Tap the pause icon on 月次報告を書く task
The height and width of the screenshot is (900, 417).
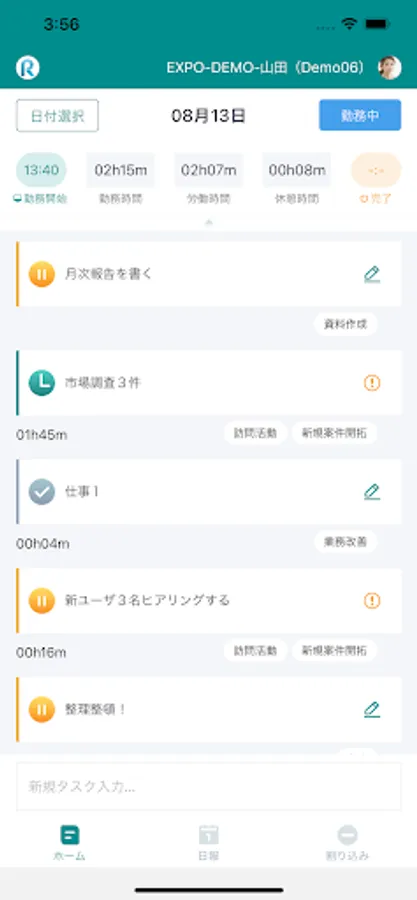[42, 274]
